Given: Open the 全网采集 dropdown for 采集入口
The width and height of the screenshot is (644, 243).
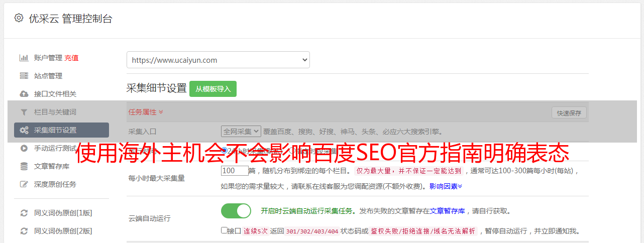Looking at the screenshot, I should click(x=241, y=132).
